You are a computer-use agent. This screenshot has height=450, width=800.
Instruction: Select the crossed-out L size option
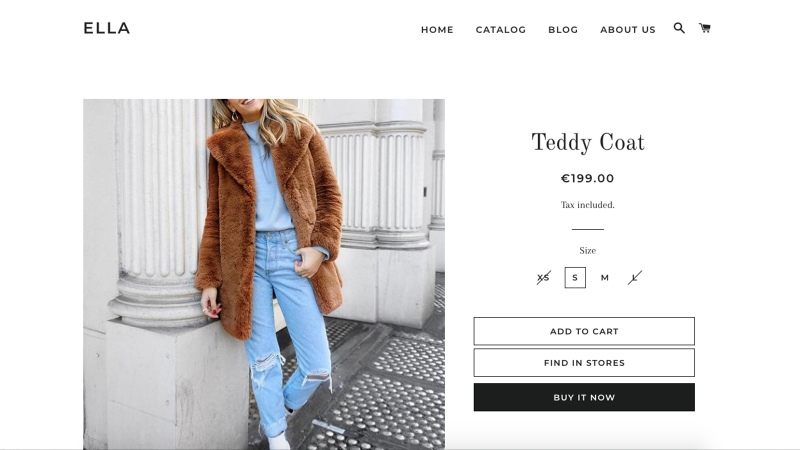(x=634, y=278)
